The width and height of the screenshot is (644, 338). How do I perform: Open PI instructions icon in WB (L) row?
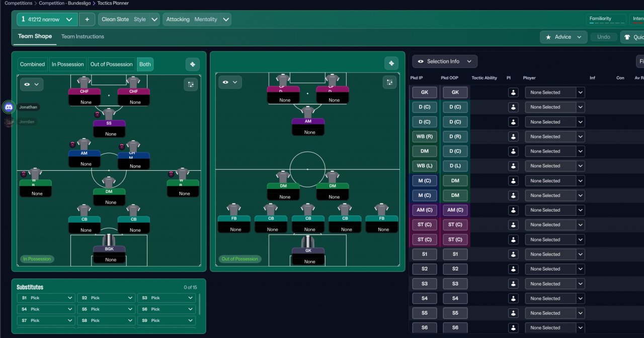pos(513,166)
